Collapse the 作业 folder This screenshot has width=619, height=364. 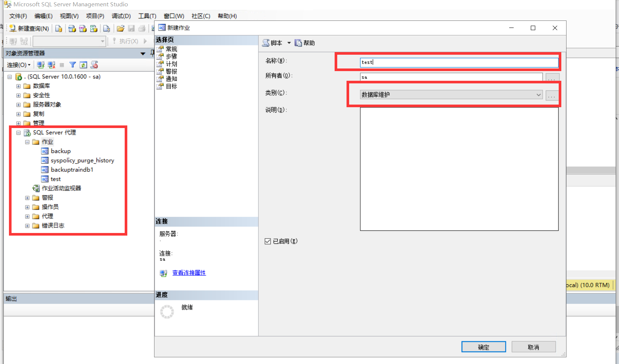click(27, 142)
